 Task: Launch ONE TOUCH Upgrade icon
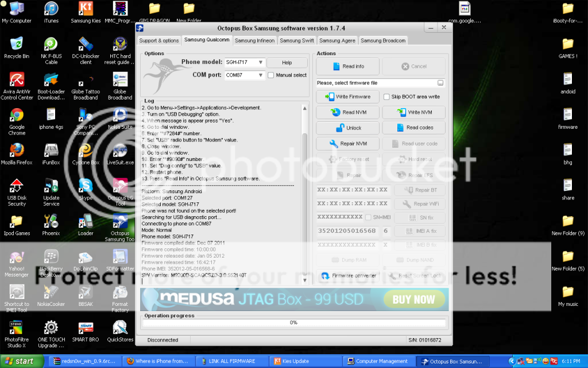point(51,333)
